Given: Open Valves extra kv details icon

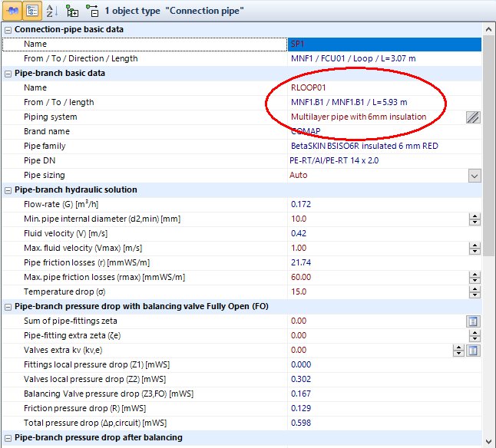Looking at the screenshot, I should coord(474,351).
